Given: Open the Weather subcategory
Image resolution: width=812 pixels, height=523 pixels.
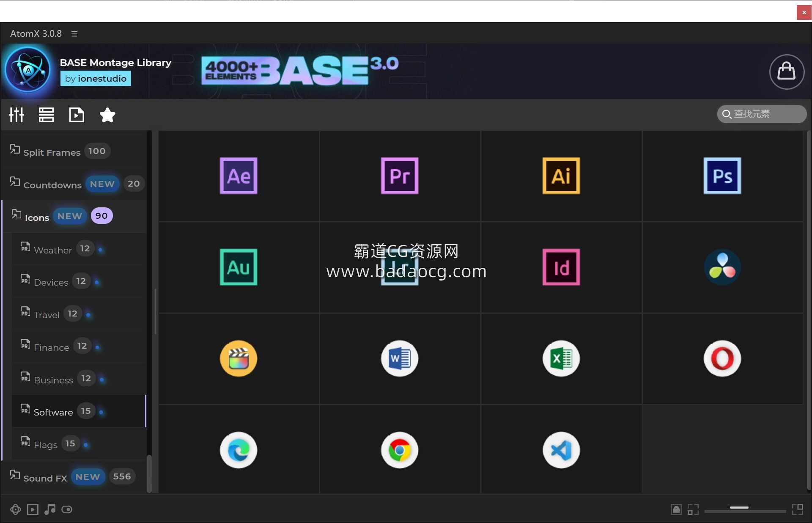Looking at the screenshot, I should click(79, 249).
